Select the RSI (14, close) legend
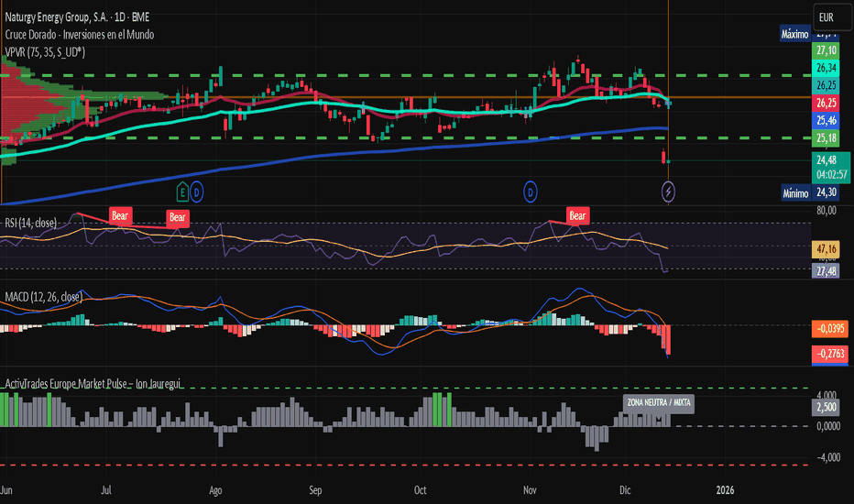 [x=30, y=223]
